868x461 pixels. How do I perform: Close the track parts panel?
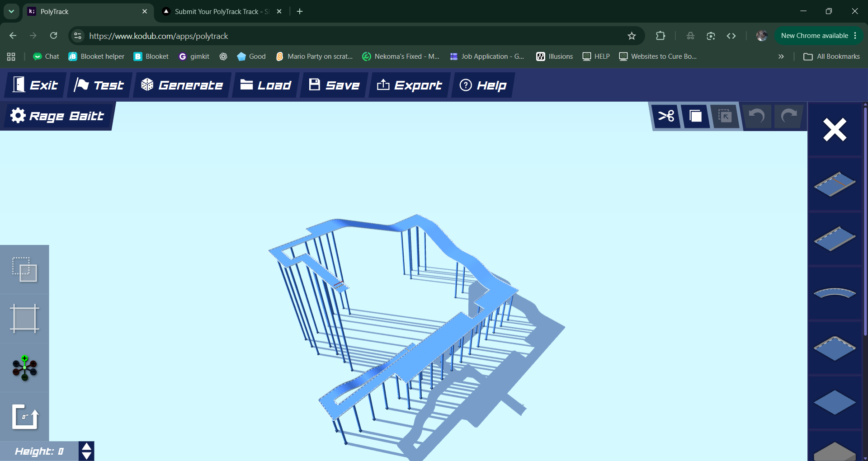[x=835, y=130]
